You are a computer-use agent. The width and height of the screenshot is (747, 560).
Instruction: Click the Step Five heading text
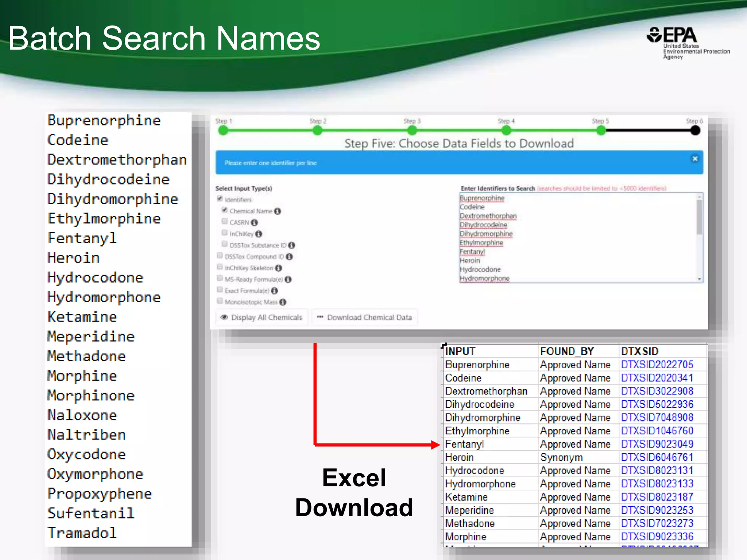(x=459, y=143)
